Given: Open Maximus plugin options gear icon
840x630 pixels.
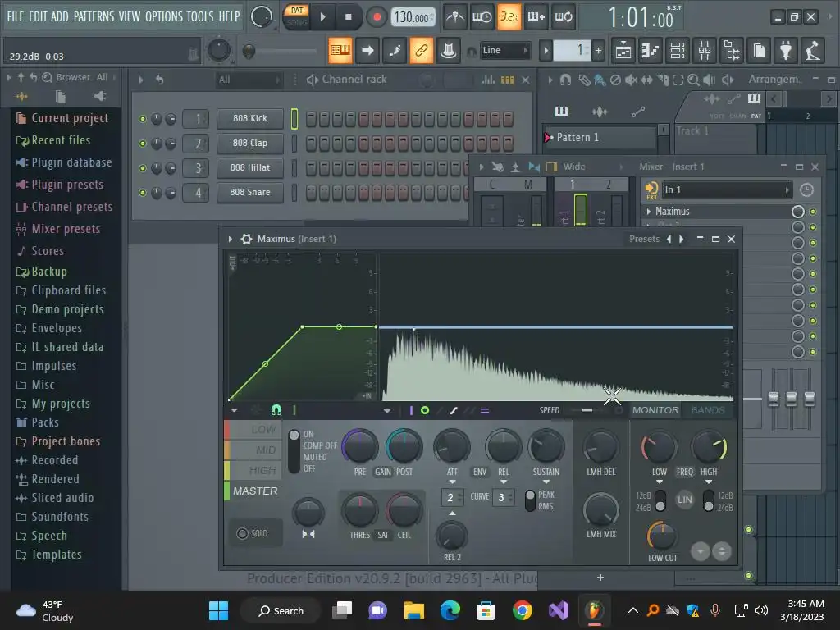Looking at the screenshot, I should pyautogui.click(x=246, y=239).
